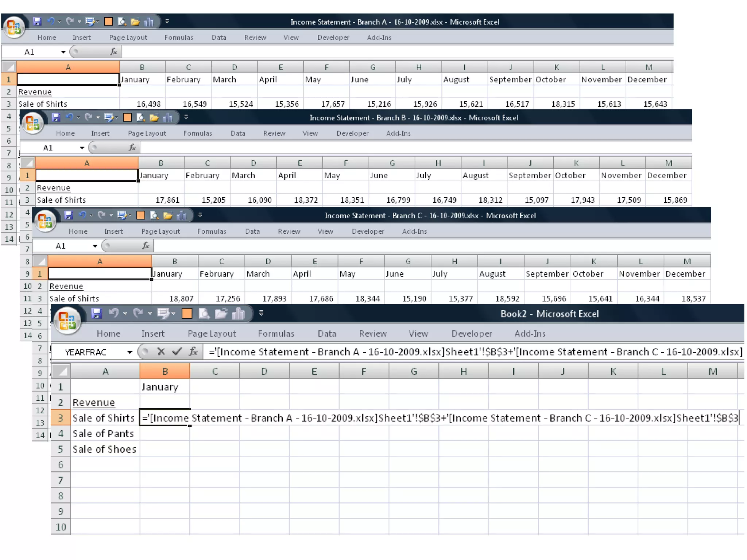Open Branch A name box dropdown arrow
Viewport: 747px width, 560px height.
coord(63,52)
